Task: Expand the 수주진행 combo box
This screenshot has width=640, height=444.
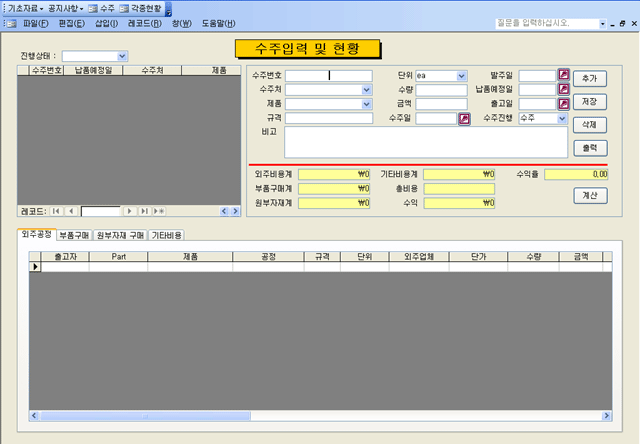Action: pos(562,118)
